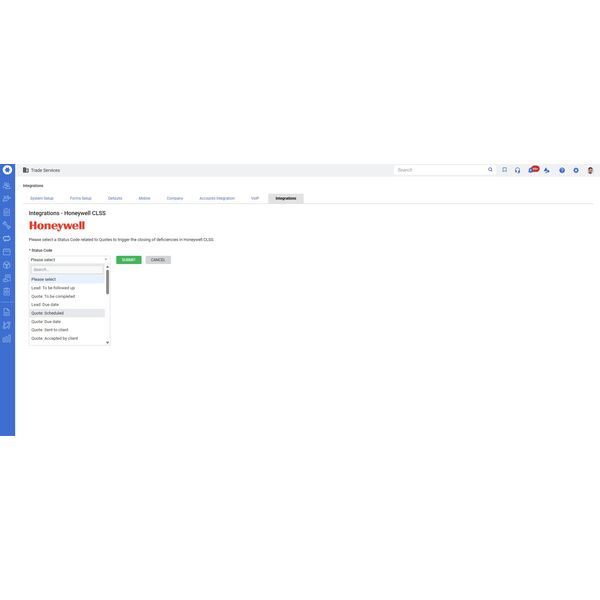The width and height of the screenshot is (600, 600).
Task: Click the headset support icon
Action: click(x=518, y=170)
